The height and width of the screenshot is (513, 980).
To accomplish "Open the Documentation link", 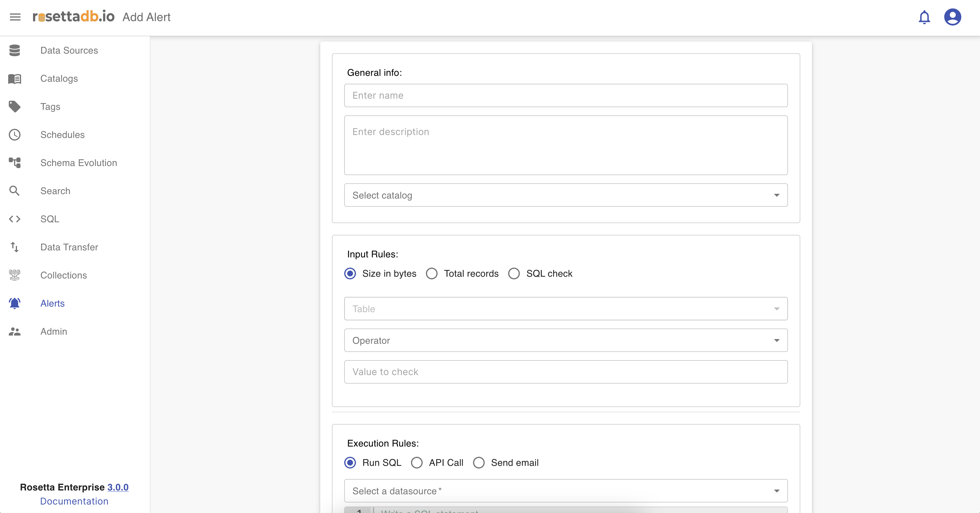I will pyautogui.click(x=74, y=501).
